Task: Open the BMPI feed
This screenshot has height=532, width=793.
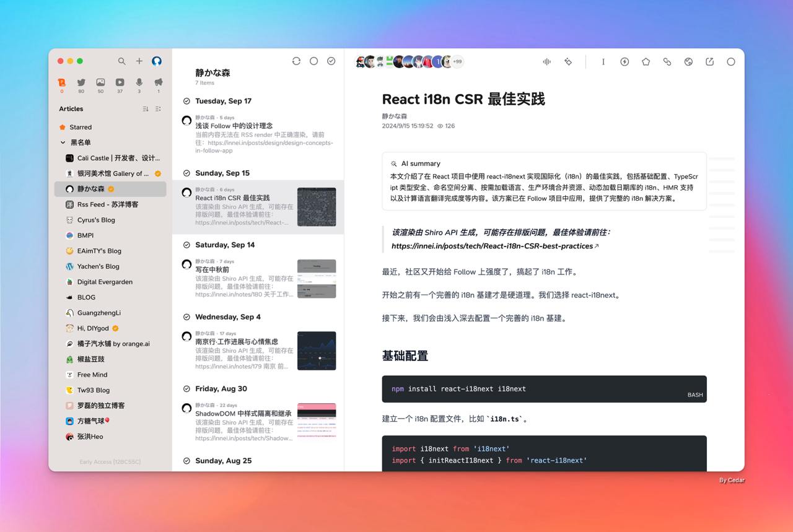Action: coord(110,235)
